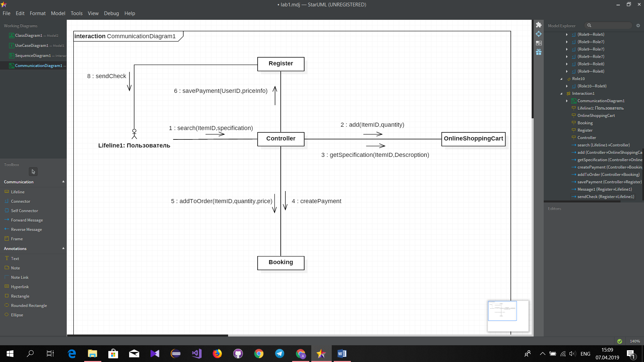Activate the toolbox selection pointer

pyautogui.click(x=33, y=172)
